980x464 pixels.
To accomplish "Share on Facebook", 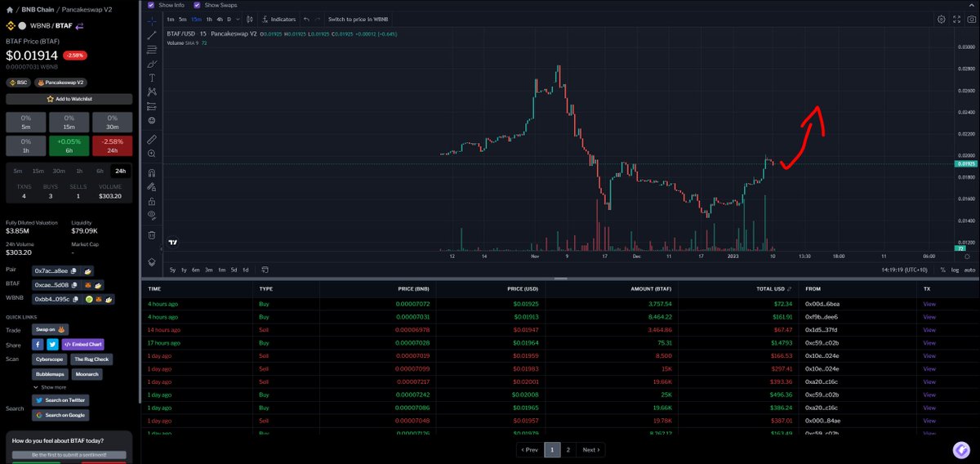I will point(38,345).
